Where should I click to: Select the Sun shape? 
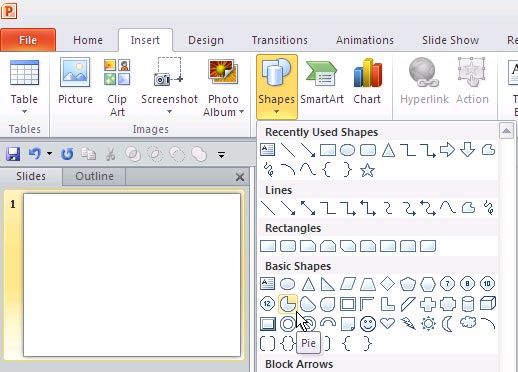(x=428, y=324)
